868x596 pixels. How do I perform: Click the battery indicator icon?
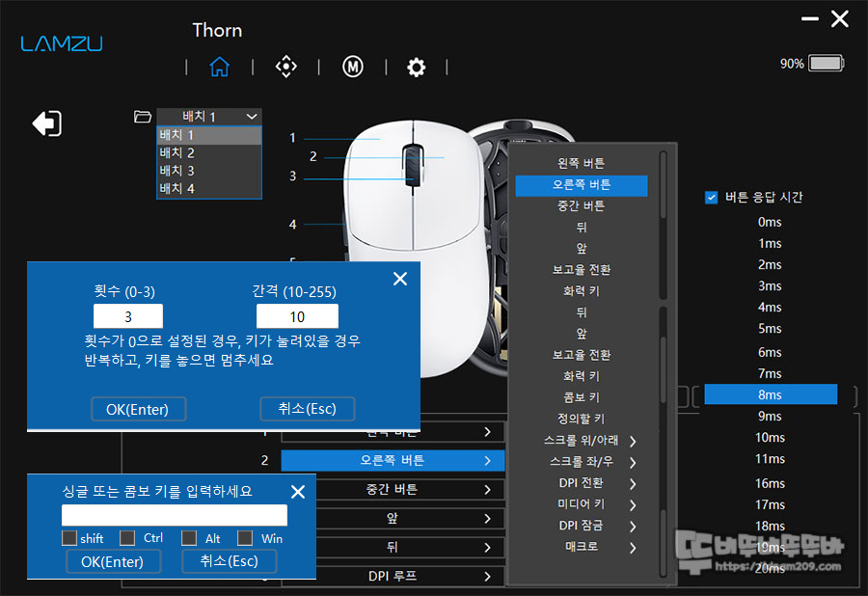tap(826, 63)
